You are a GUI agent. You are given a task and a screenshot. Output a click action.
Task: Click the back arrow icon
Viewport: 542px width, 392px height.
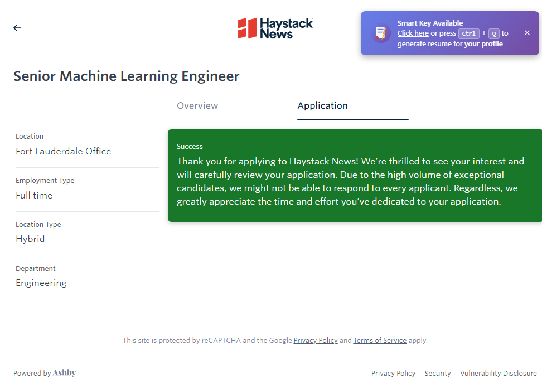17,28
